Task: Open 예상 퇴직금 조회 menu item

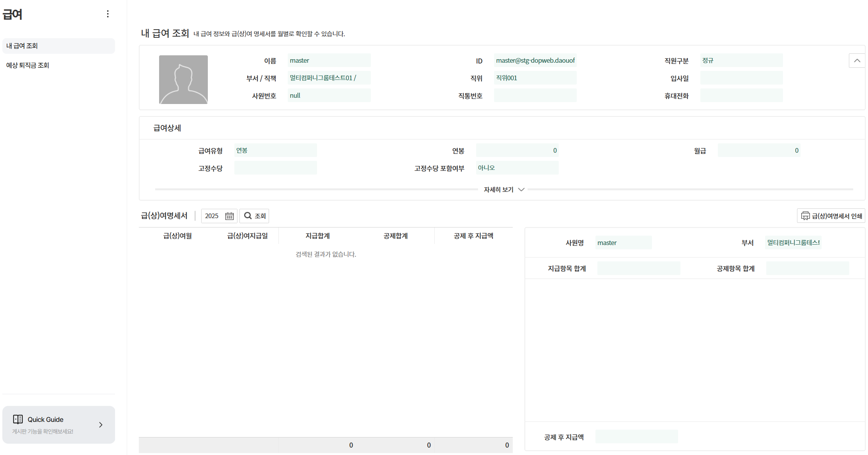Action: [28, 65]
